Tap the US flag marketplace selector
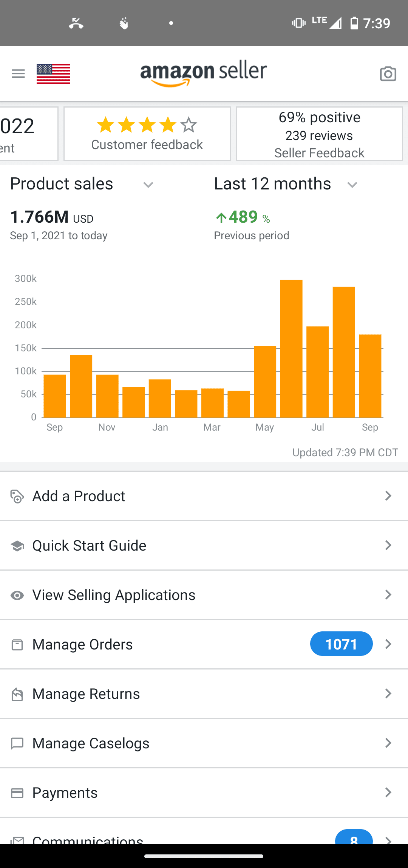 pyautogui.click(x=53, y=74)
